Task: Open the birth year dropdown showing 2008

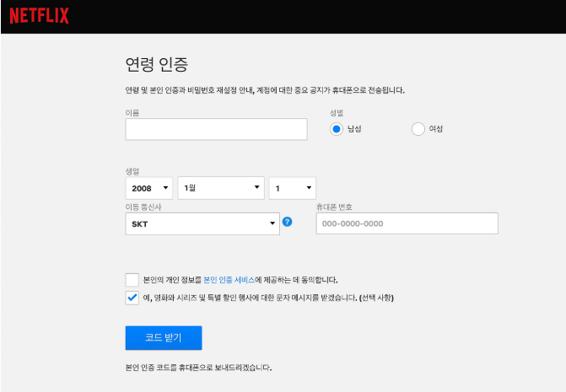Action: tap(149, 188)
